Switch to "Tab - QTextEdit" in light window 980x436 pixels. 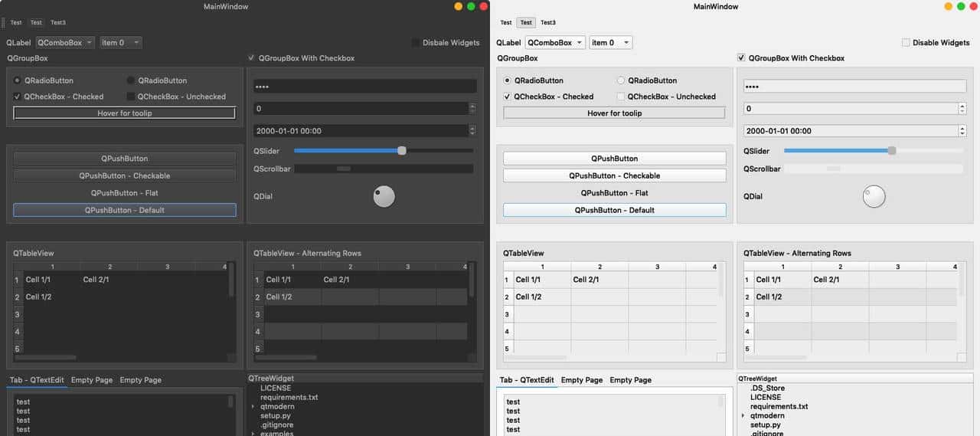click(x=527, y=380)
